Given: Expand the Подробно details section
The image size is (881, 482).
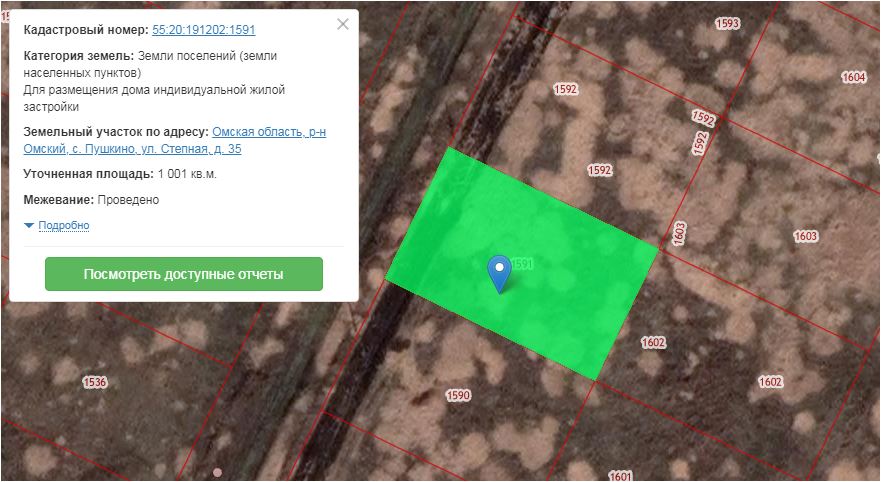Looking at the screenshot, I should pyautogui.click(x=63, y=225).
